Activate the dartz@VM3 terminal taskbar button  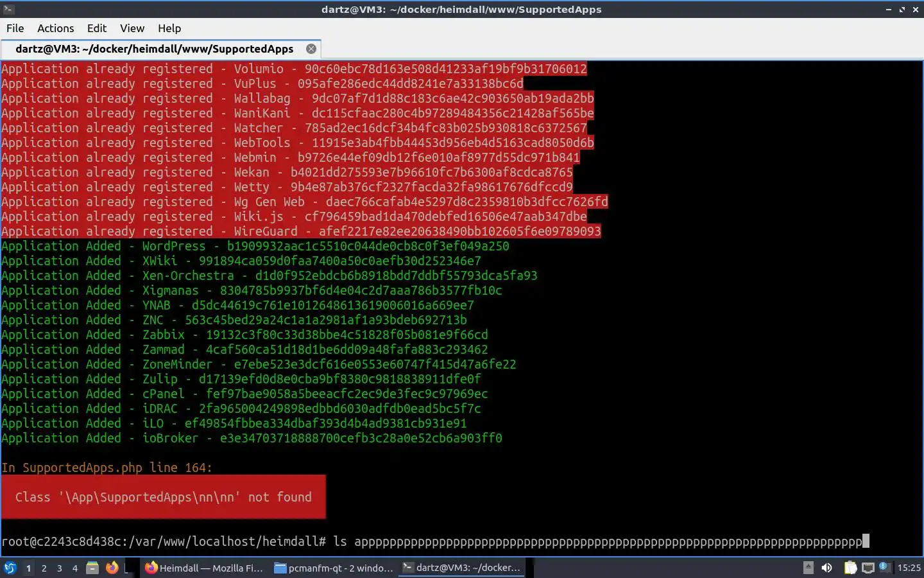click(x=462, y=568)
